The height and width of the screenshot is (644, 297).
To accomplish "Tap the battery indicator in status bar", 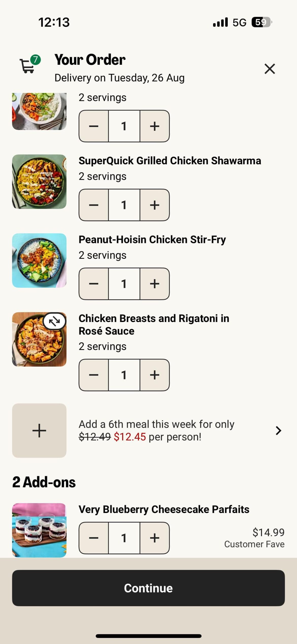I will click(261, 22).
